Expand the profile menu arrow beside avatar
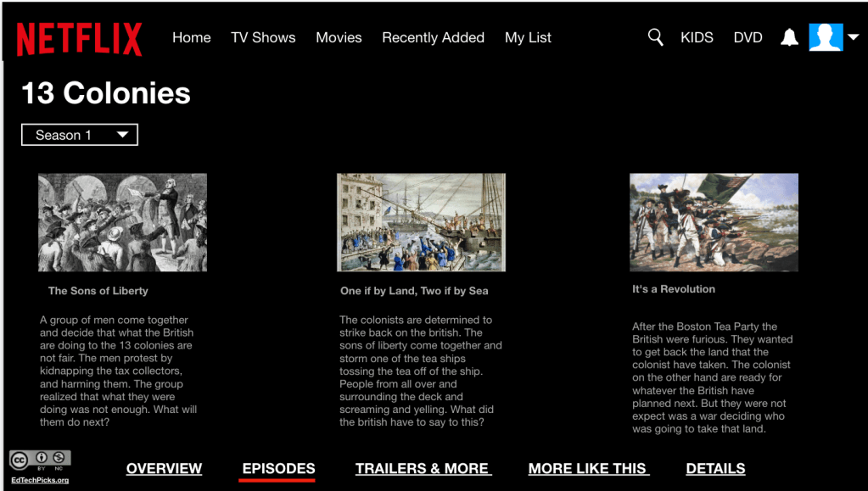Viewport: 868px width, 491px height. [854, 37]
